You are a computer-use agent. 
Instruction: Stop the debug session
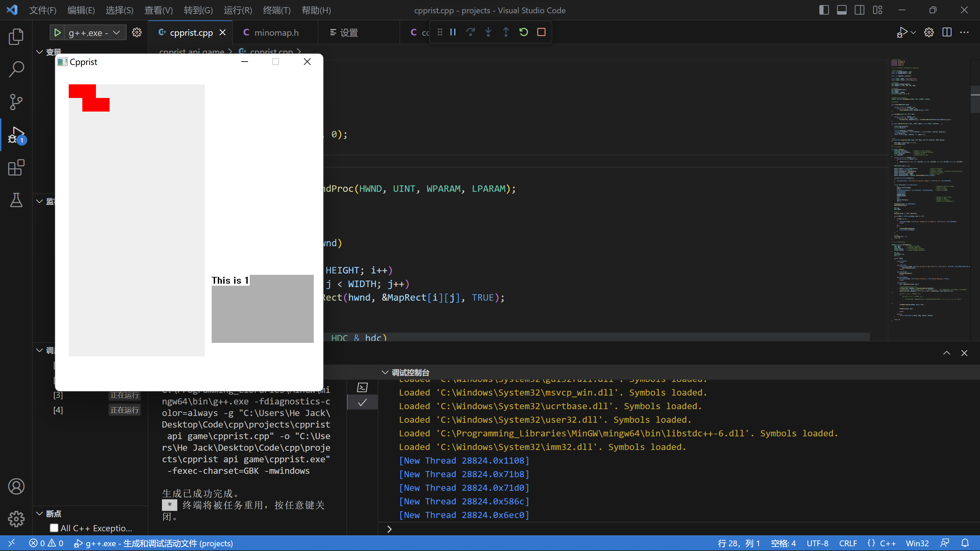click(541, 32)
